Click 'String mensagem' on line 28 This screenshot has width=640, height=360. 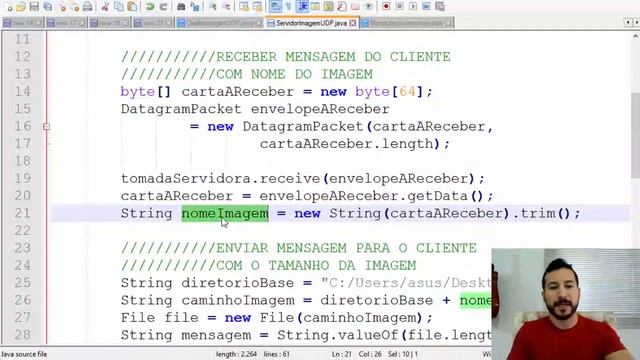[186, 335]
